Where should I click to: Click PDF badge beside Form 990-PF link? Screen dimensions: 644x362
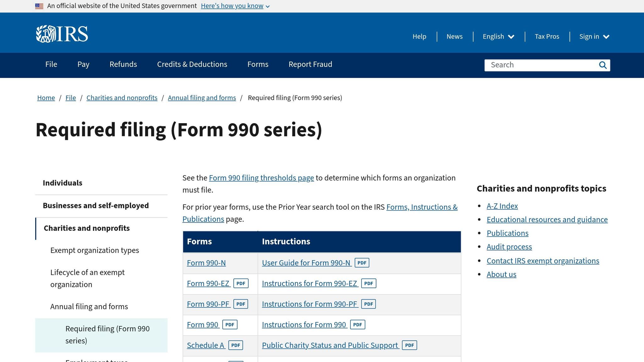point(241,304)
